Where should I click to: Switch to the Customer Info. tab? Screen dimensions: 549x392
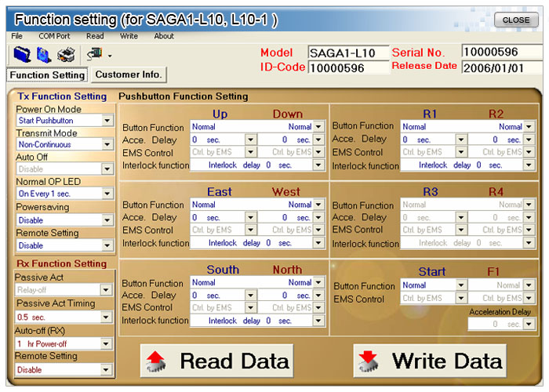point(129,74)
